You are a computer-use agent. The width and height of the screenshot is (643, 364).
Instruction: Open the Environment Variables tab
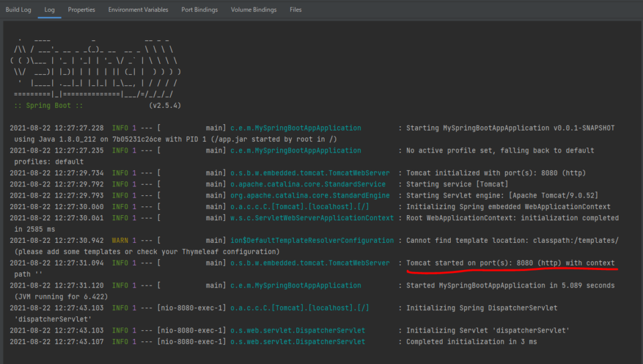(x=138, y=10)
